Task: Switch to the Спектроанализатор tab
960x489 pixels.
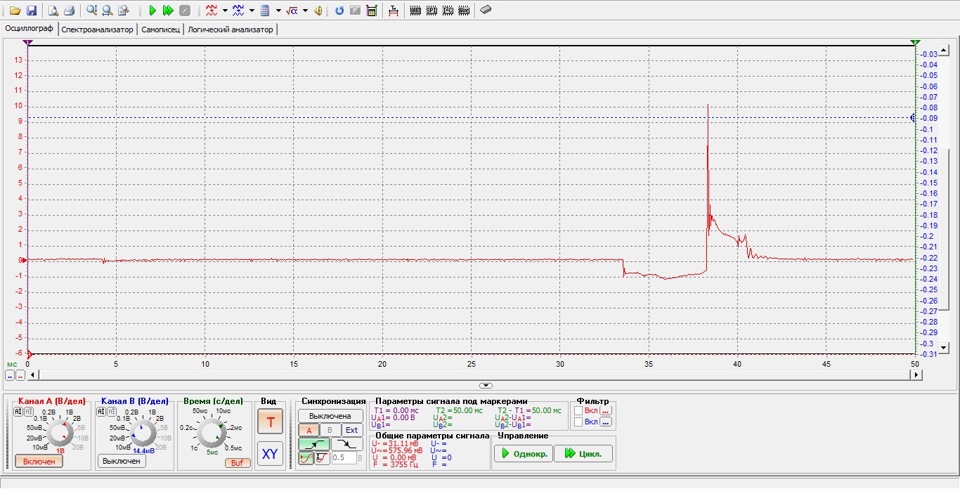Action: [97, 29]
